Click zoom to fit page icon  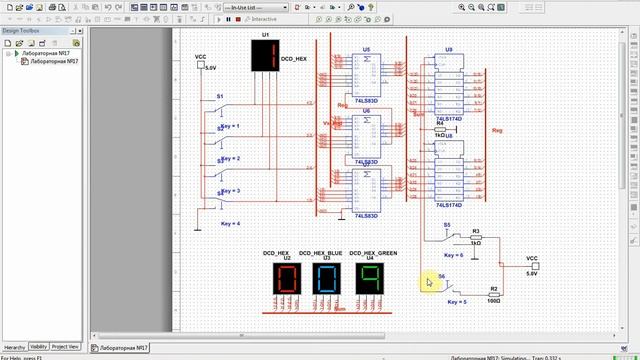491,7
